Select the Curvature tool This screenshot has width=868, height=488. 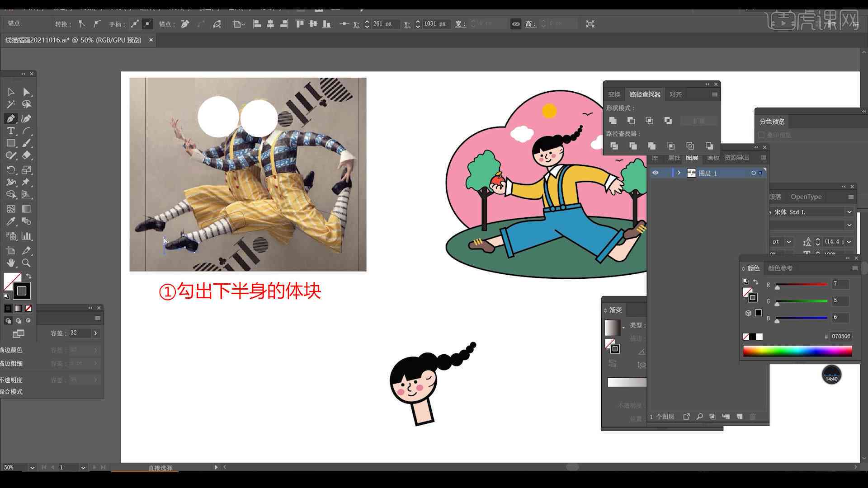(27, 118)
